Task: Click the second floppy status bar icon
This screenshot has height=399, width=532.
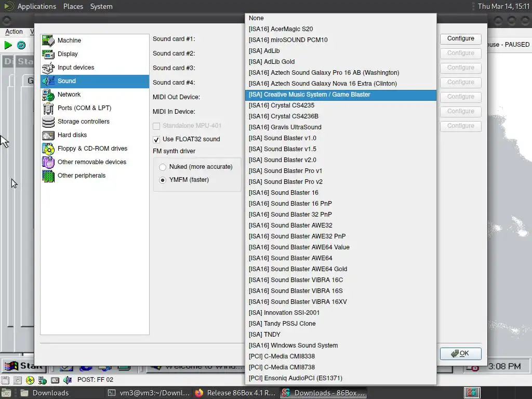Action: point(18,380)
